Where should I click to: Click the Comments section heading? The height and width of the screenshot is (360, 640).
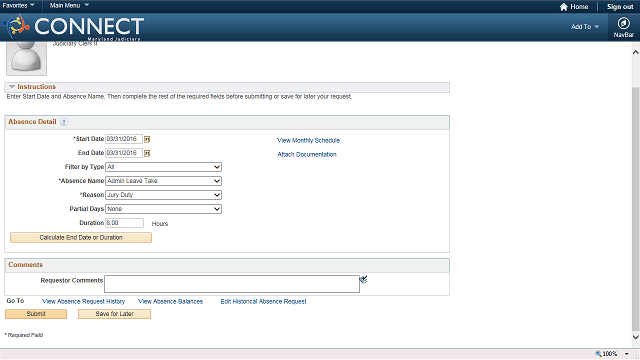(25, 265)
